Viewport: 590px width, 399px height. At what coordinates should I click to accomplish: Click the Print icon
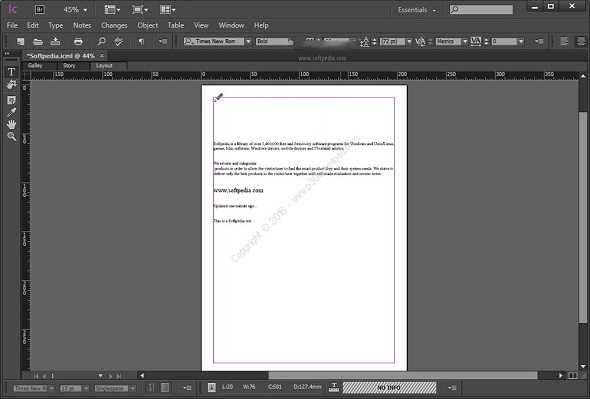(x=78, y=41)
